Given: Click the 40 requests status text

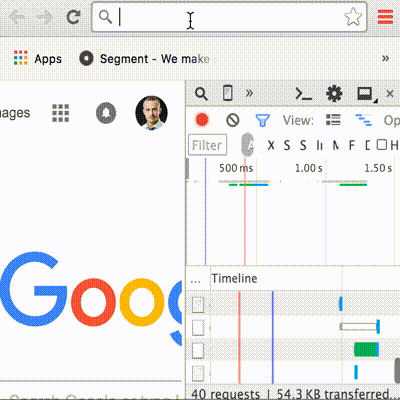Looking at the screenshot, I should (x=225, y=394).
